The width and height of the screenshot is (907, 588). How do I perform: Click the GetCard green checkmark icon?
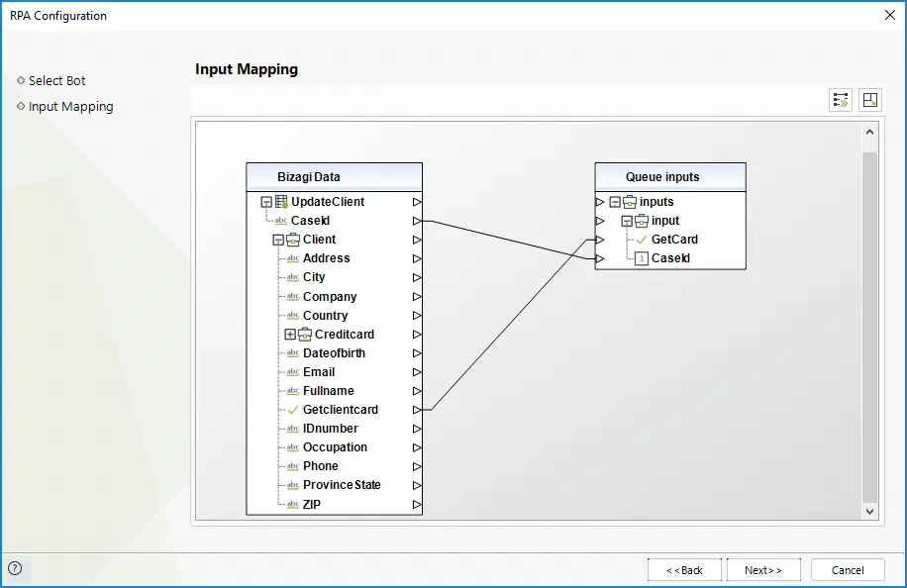coord(642,240)
